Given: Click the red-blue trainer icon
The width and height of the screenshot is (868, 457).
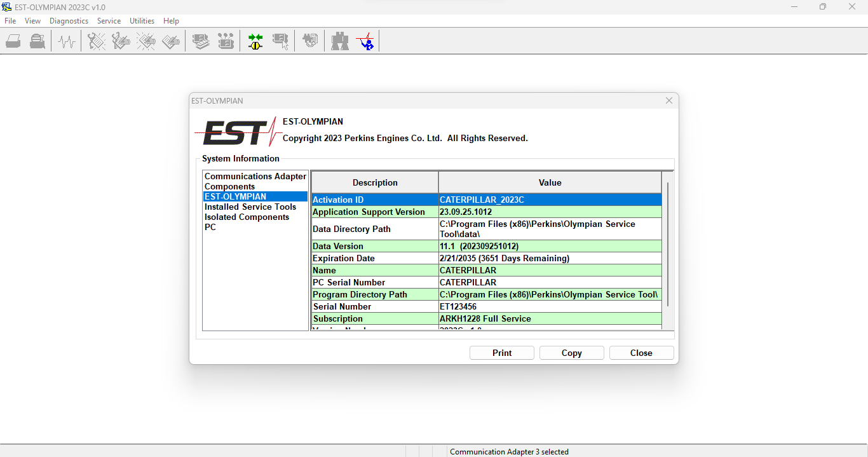Looking at the screenshot, I should pyautogui.click(x=365, y=42).
